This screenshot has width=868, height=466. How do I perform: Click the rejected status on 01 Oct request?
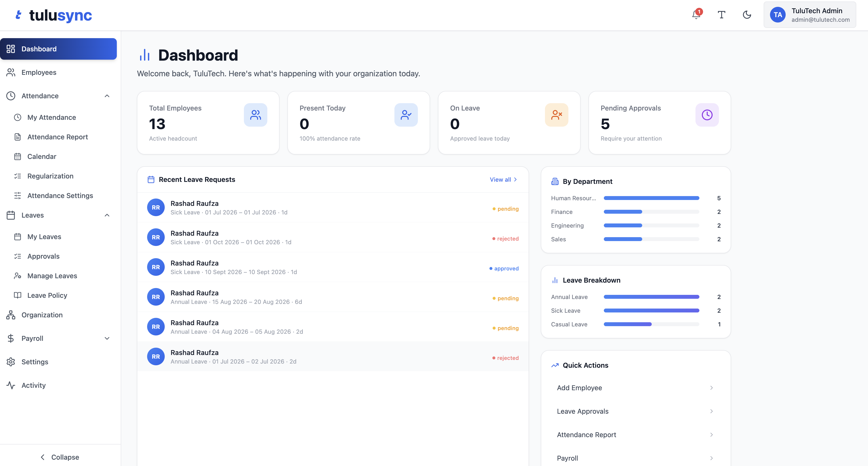505,239
